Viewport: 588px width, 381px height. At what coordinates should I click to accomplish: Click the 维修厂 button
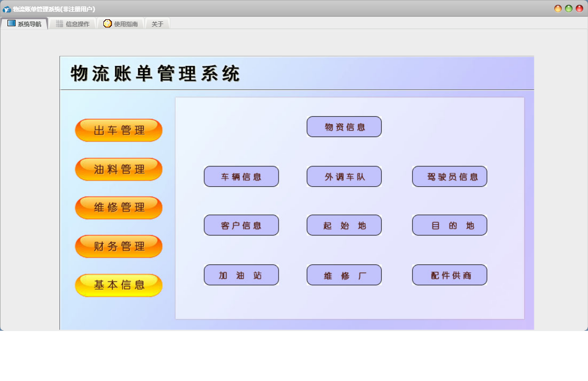pyautogui.click(x=344, y=275)
